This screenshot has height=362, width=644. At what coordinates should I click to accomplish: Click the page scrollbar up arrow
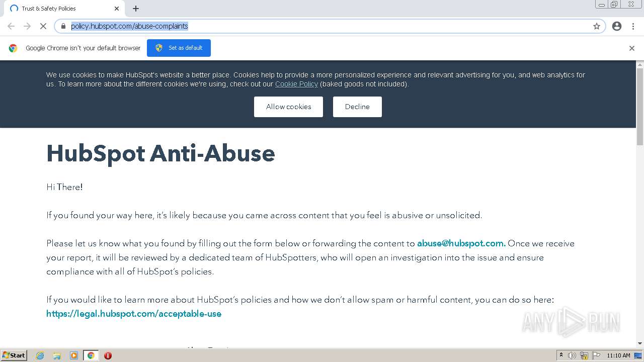640,64
